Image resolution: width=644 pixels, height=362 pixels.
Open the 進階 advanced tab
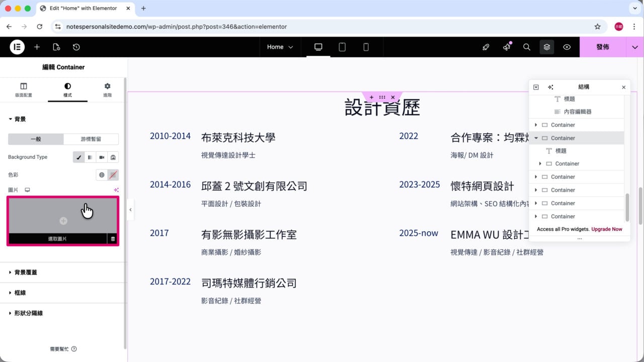click(107, 90)
